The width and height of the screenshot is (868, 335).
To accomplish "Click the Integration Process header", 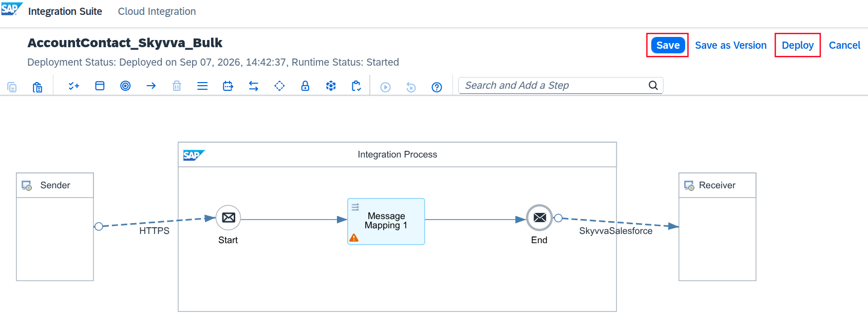I will (x=397, y=154).
